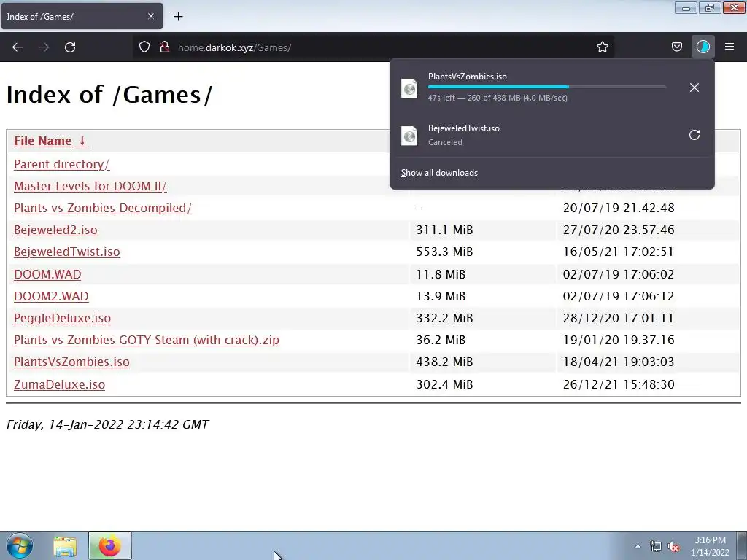Click the muted volume tray icon
Viewport: 747px width, 560px height.
pos(673,547)
